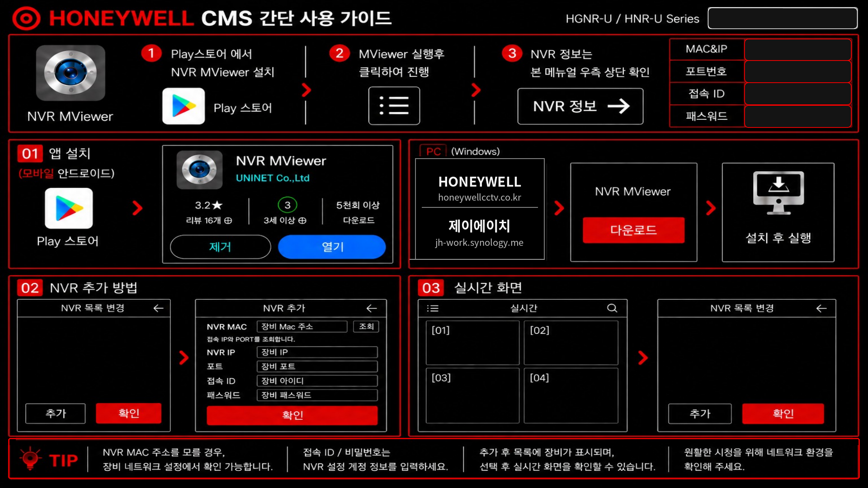Click 추가 button in section 02 list

click(56, 413)
